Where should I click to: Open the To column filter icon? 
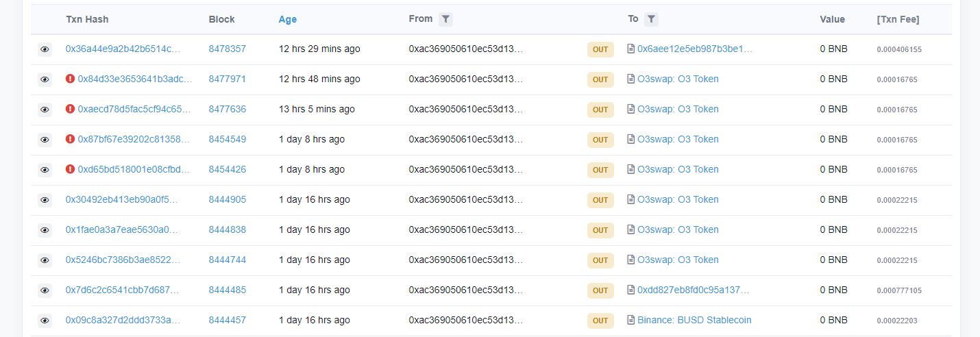651,19
